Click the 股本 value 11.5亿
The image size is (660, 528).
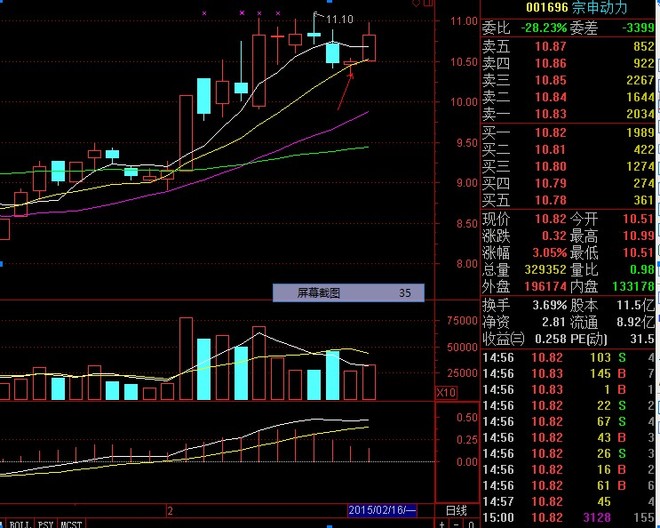click(636, 305)
